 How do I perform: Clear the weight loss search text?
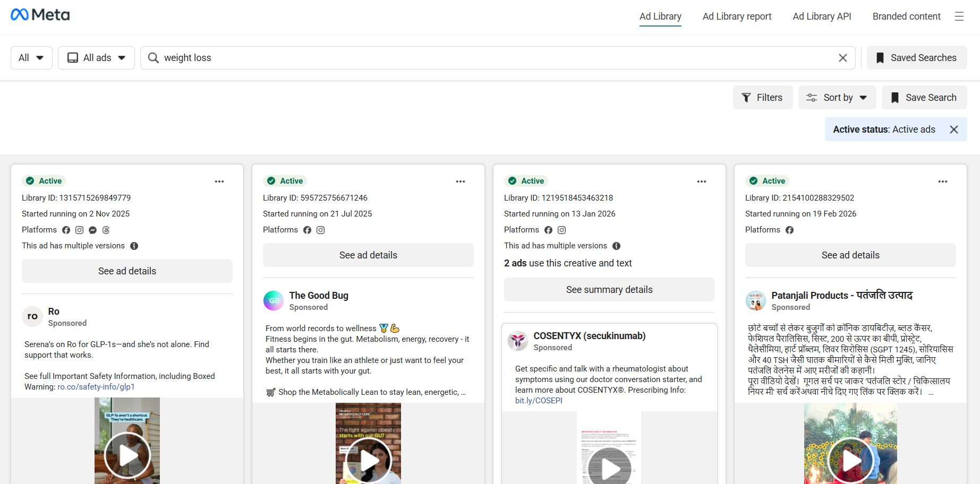[842, 58]
